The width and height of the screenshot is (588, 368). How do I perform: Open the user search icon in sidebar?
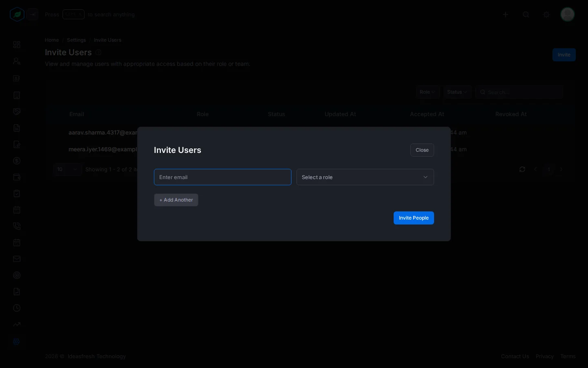[x=17, y=61]
